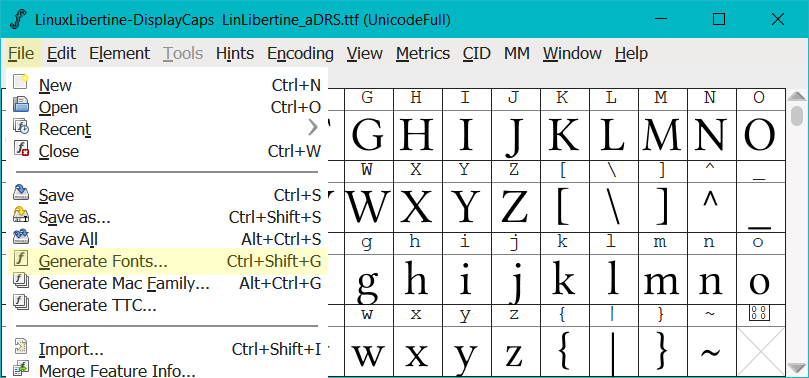
Task: Choose Save from File menu
Action: pyautogui.click(x=168, y=195)
